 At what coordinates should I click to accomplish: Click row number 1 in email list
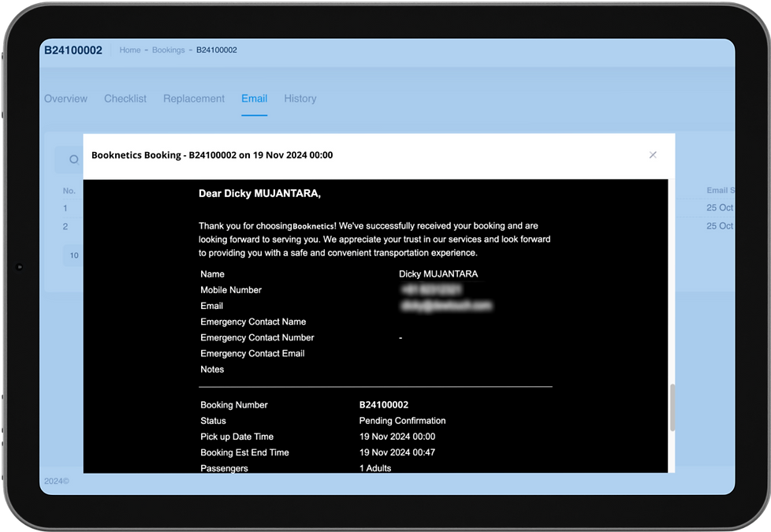[x=65, y=209]
